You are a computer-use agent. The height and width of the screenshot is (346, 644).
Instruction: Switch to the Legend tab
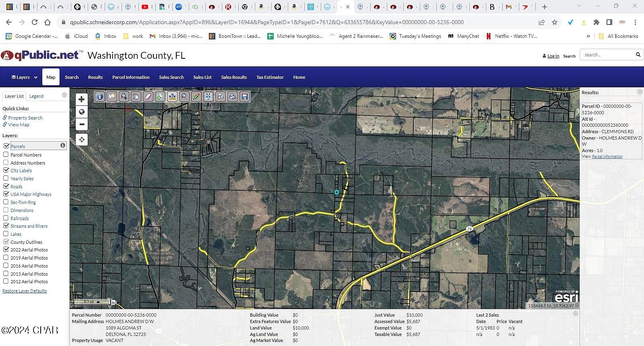tap(36, 96)
